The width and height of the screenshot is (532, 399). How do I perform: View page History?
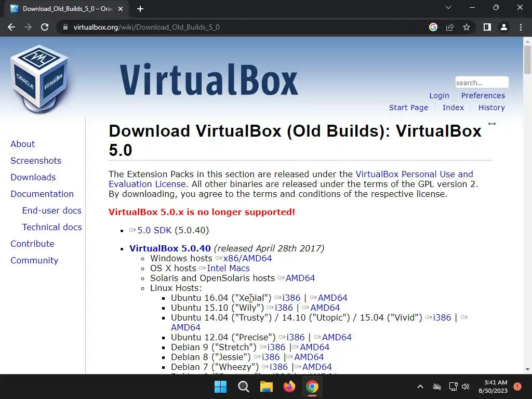click(491, 108)
